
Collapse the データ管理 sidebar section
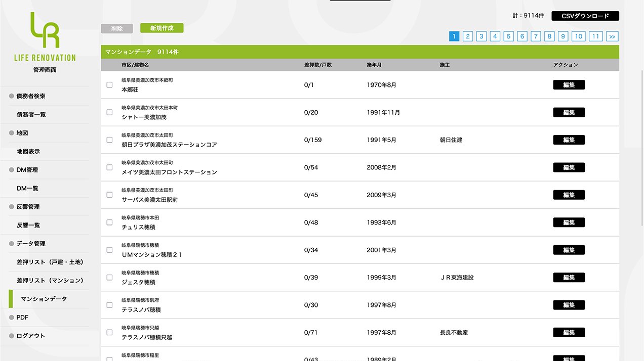(31, 244)
